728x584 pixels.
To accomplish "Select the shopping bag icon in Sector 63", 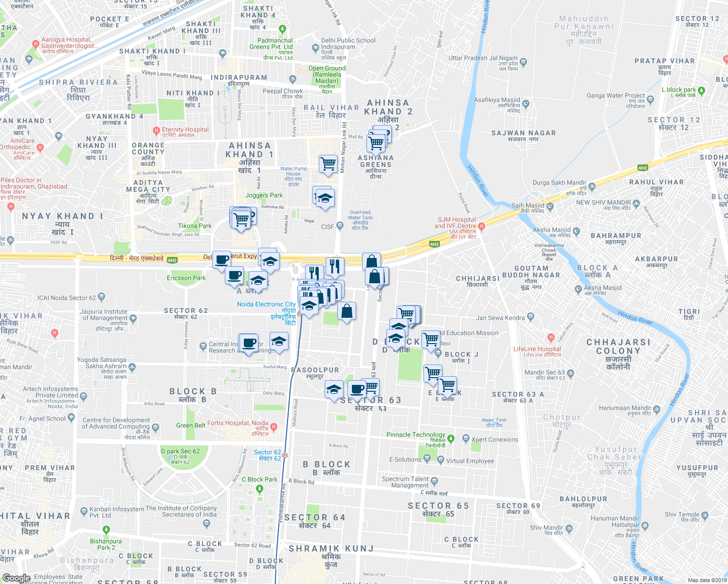I will point(347,310).
